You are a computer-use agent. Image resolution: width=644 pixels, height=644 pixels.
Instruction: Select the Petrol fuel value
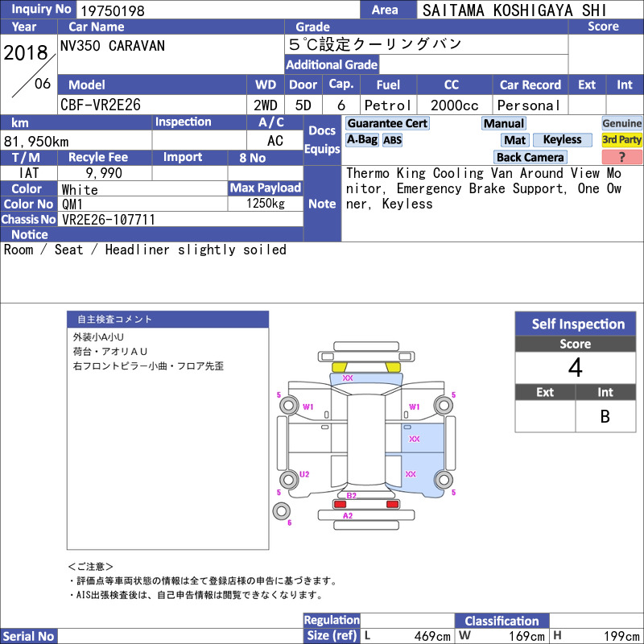[388, 105]
